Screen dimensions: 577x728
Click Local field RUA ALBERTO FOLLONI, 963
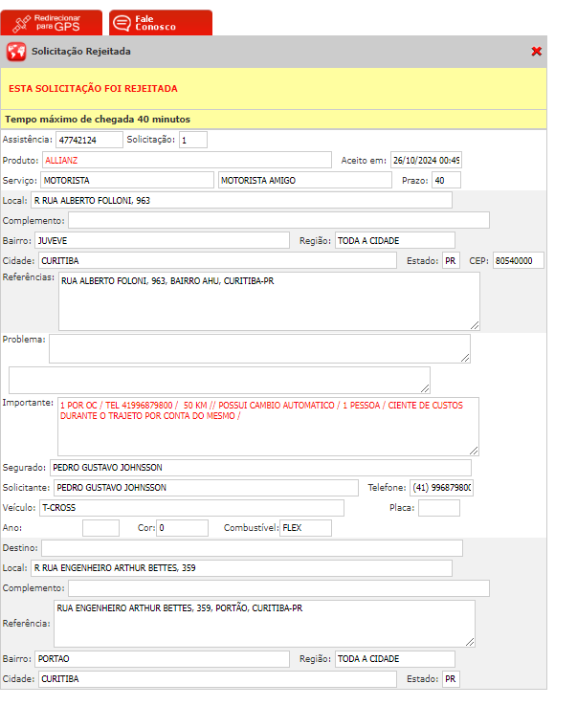point(241,201)
